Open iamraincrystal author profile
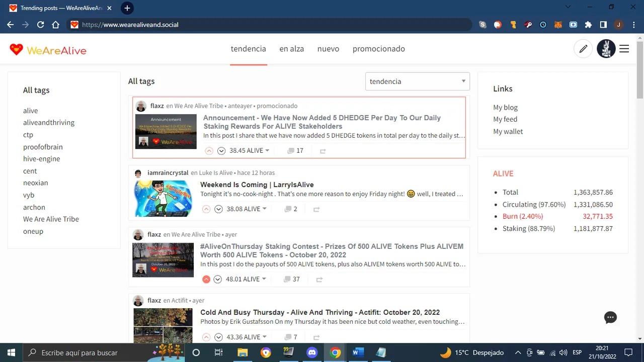Image resolution: width=644 pixels, height=362 pixels. pos(168,173)
